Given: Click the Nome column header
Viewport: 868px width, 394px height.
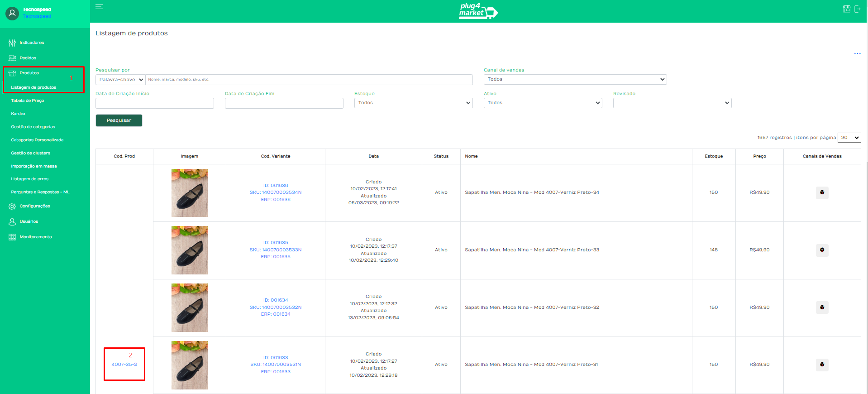Looking at the screenshot, I should (471, 156).
